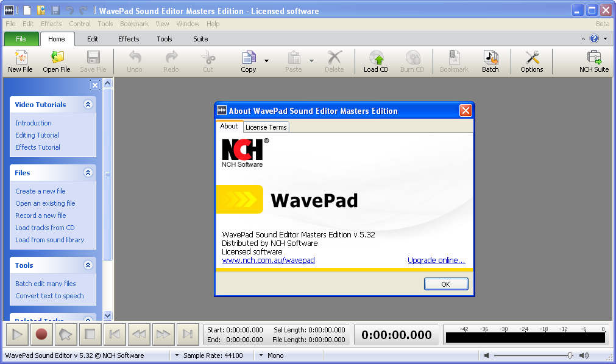Select the About tab in dialog
This screenshot has width=616, height=364.
(x=228, y=126)
